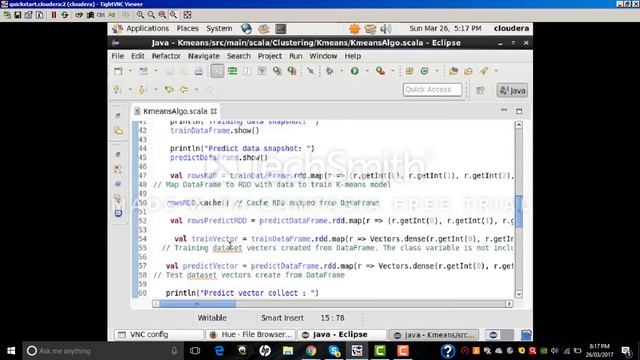Switch to Java - Kmeans/src taskbar item
This screenshot has height=360, width=640.
434,335
